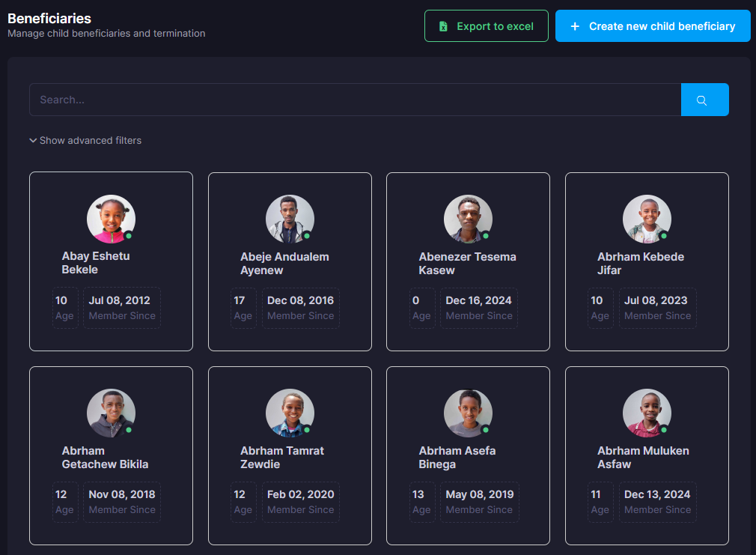This screenshot has width=756, height=555.
Task: Expand the Show advanced filters chevron
Action: pyautogui.click(x=33, y=140)
